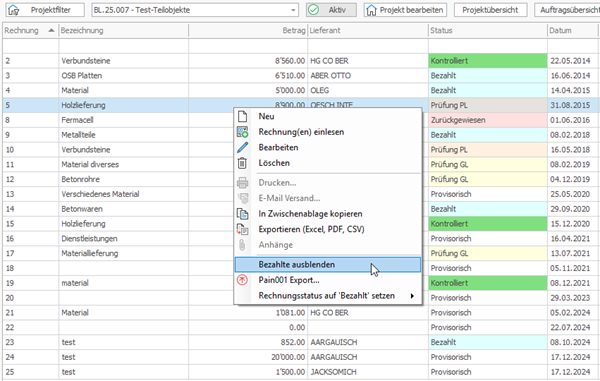
Task: Expand Rechnungsstatus auf 'Bezahlt' setzen submenu arrow
Action: pyautogui.click(x=412, y=296)
